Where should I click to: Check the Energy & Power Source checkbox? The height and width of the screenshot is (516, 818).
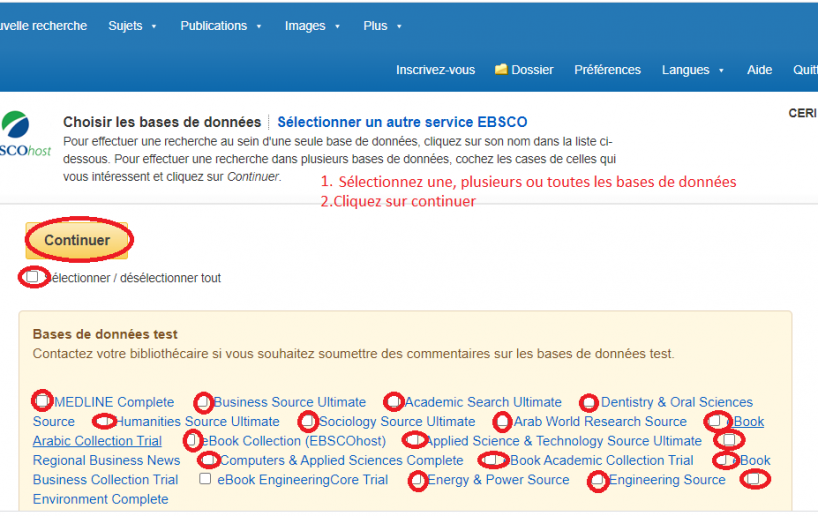[418, 481]
